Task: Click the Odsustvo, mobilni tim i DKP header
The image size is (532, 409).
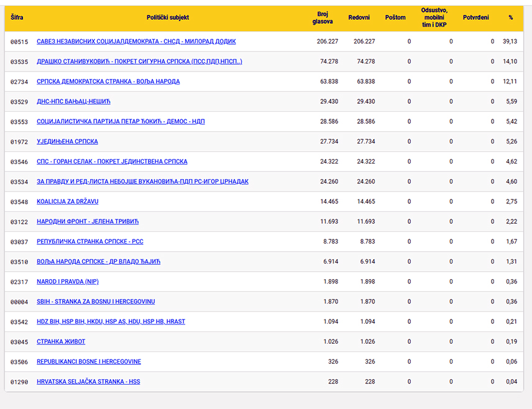Action: tap(434, 17)
